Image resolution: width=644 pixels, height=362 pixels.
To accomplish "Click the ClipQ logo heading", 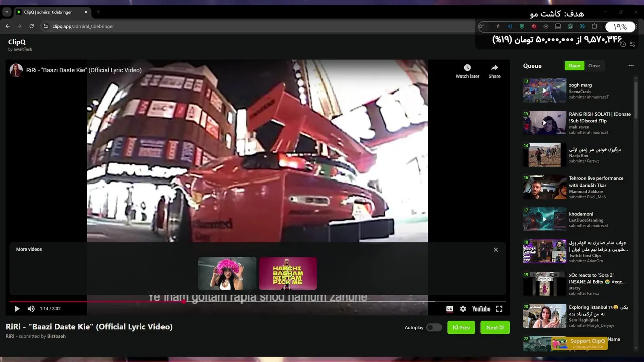I will [x=17, y=42].
